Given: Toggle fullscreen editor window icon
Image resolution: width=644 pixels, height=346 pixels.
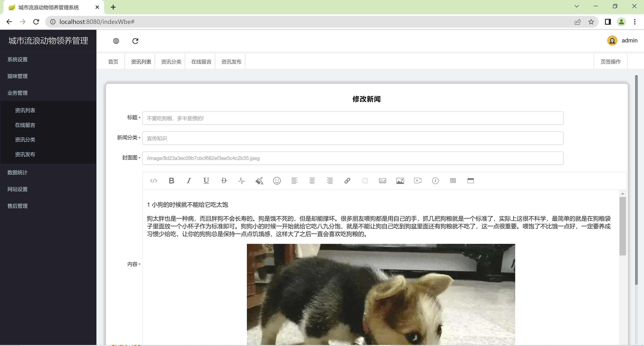Looking at the screenshot, I should (x=470, y=181).
